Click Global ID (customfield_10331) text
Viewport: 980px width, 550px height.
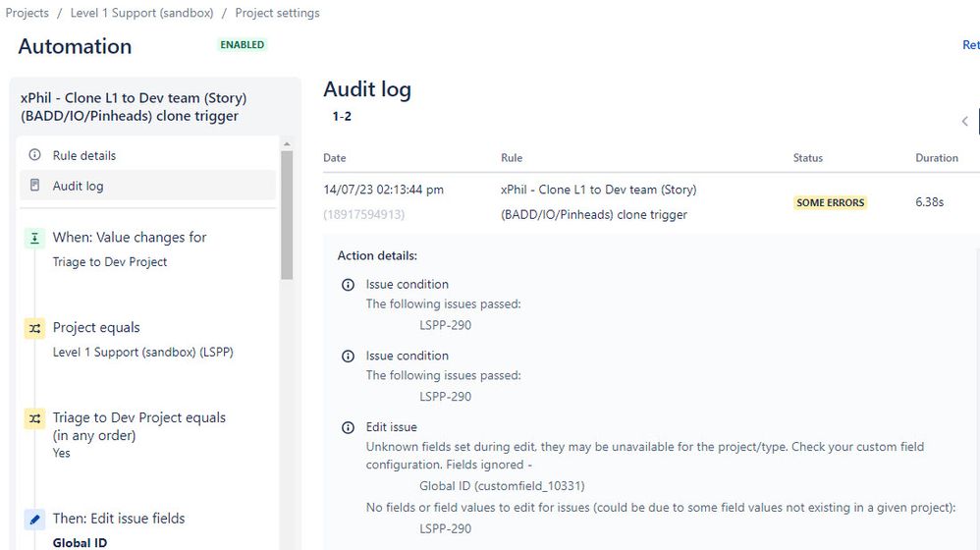click(x=502, y=485)
